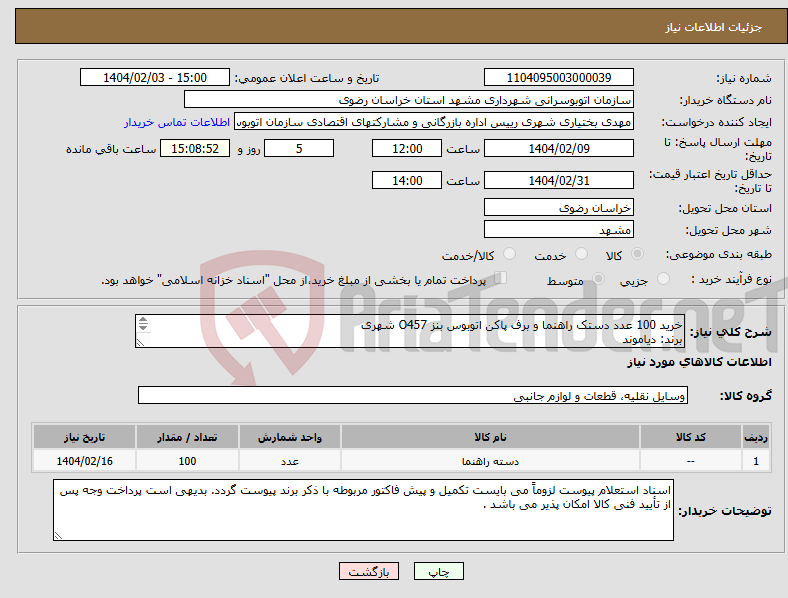Click the response deadline date 1404/02/09

pos(558,149)
